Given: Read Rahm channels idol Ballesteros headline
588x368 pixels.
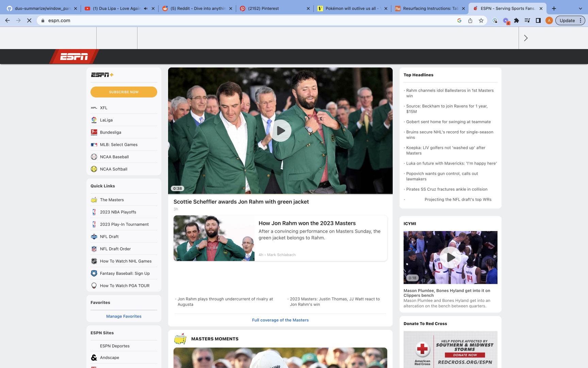Looking at the screenshot, I should pos(450,93).
